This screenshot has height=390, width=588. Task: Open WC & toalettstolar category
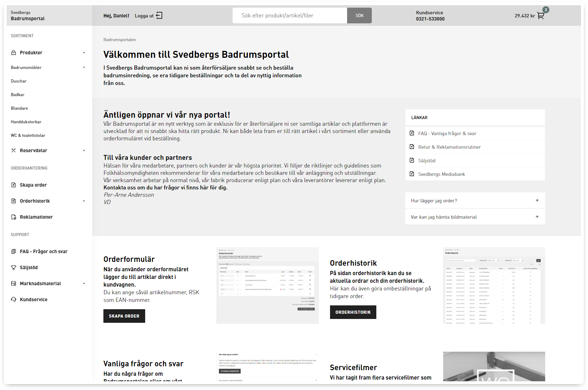(28, 135)
